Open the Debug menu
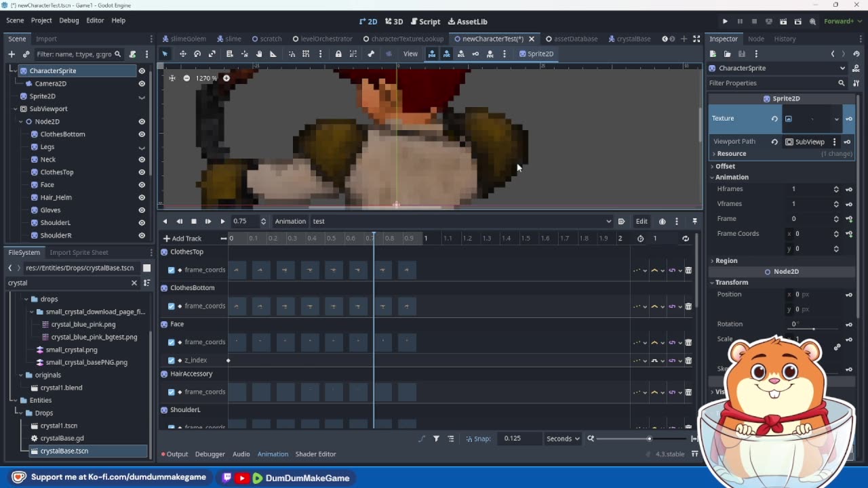The width and height of the screenshot is (868, 488). (68, 20)
